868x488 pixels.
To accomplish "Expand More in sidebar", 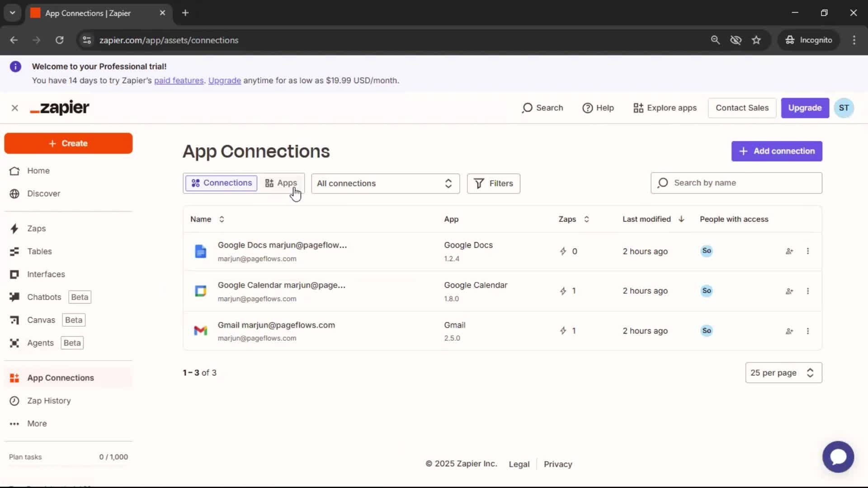I will click(37, 423).
